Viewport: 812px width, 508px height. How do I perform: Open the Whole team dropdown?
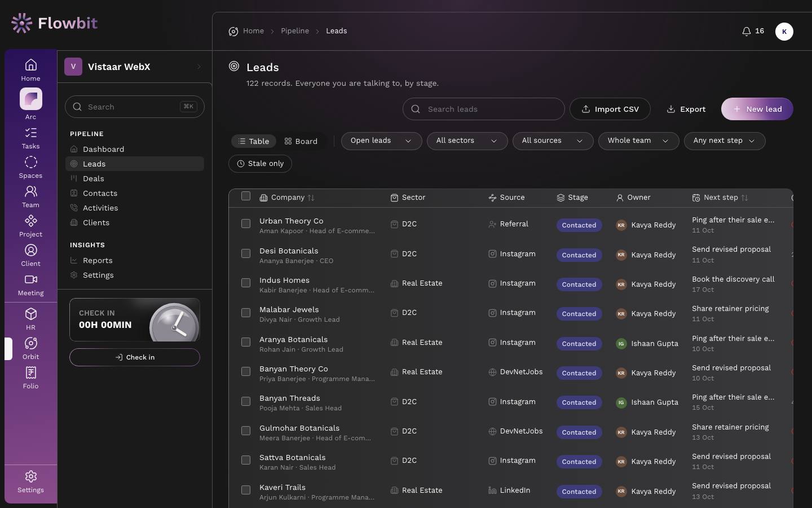[x=638, y=141]
